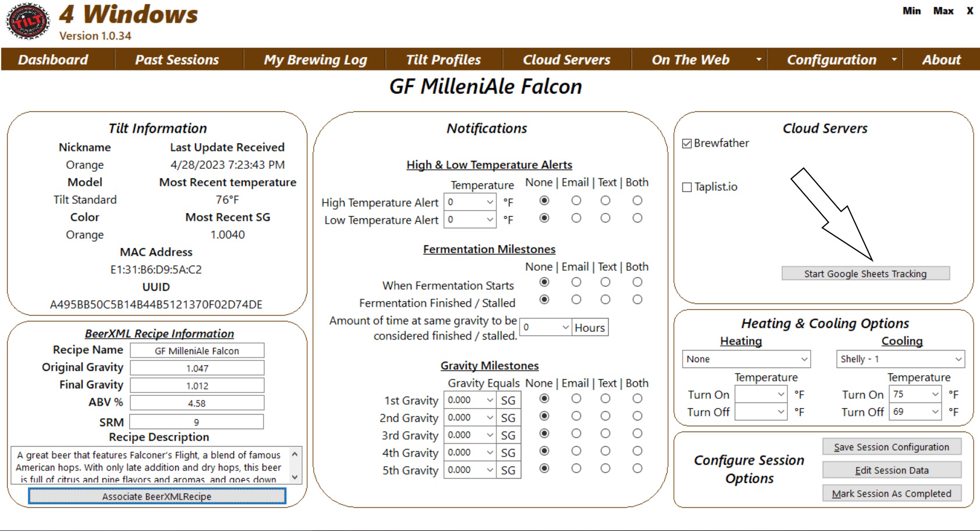Open the Cooling device dropdown Shelly - 1
Image resolution: width=980 pixels, height=531 pixels.
tap(900, 359)
